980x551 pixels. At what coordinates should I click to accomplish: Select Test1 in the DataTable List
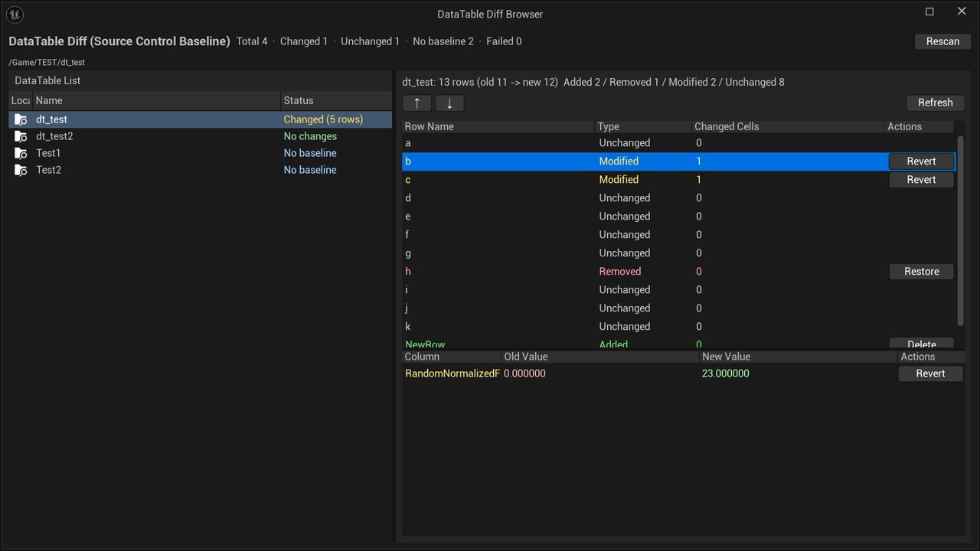(201, 153)
